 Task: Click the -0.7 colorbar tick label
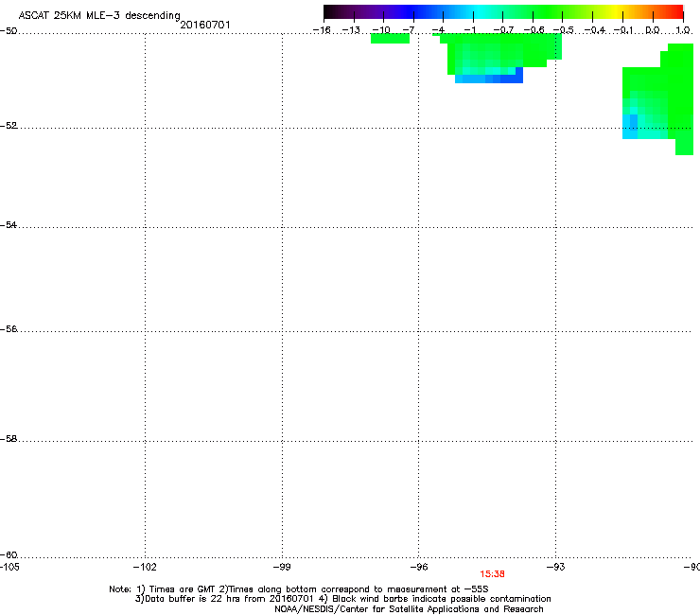pyautogui.click(x=503, y=30)
